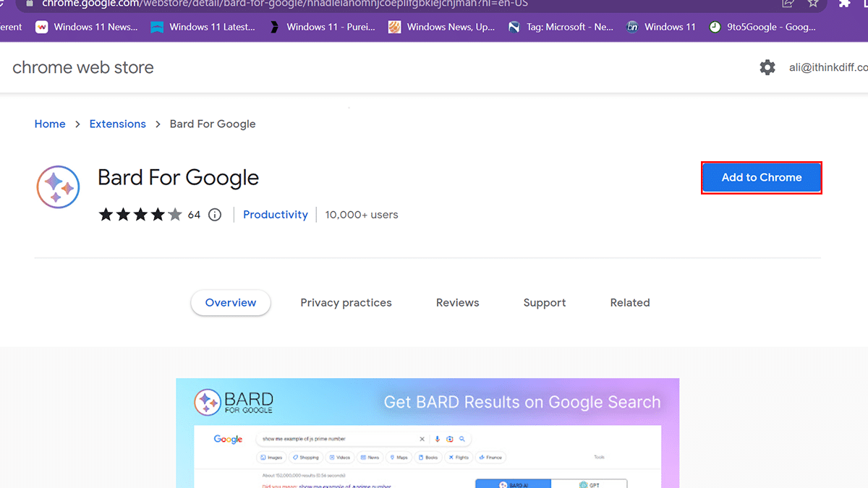Click the Chrome extensions puzzle icon
The height and width of the screenshot is (488, 868).
click(x=843, y=4)
